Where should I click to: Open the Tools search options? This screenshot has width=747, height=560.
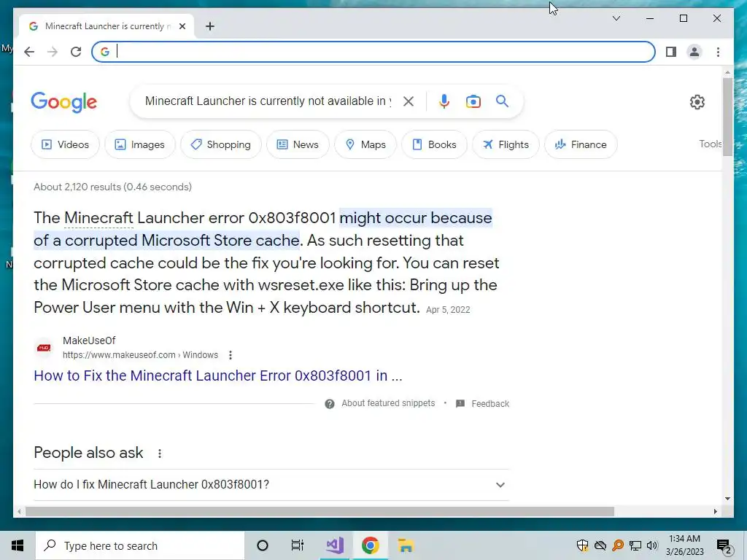click(x=710, y=144)
